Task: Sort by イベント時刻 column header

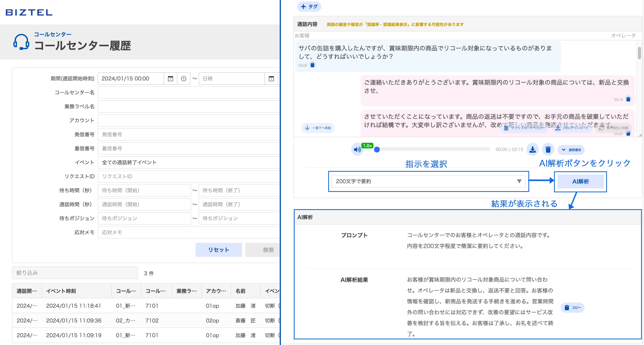Action: click(76, 291)
